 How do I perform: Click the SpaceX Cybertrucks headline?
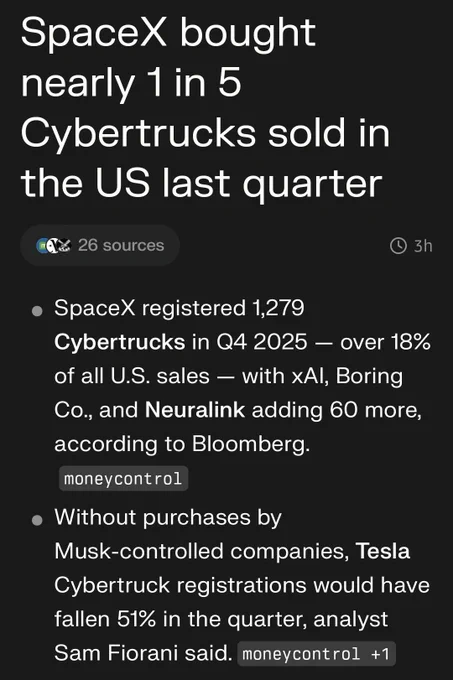[x=205, y=107]
